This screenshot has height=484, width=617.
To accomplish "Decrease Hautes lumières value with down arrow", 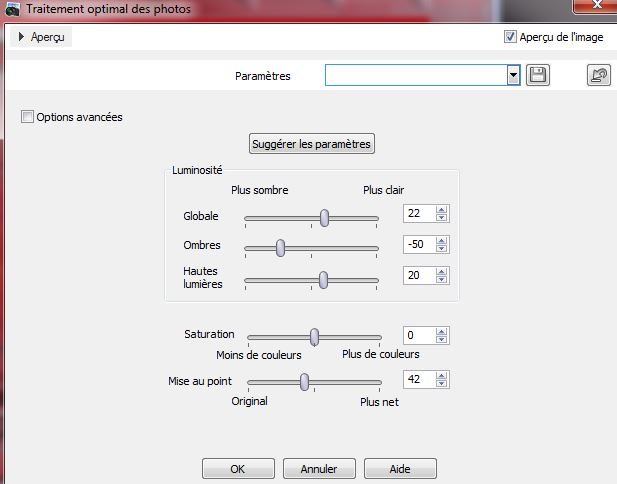I will click(442, 279).
